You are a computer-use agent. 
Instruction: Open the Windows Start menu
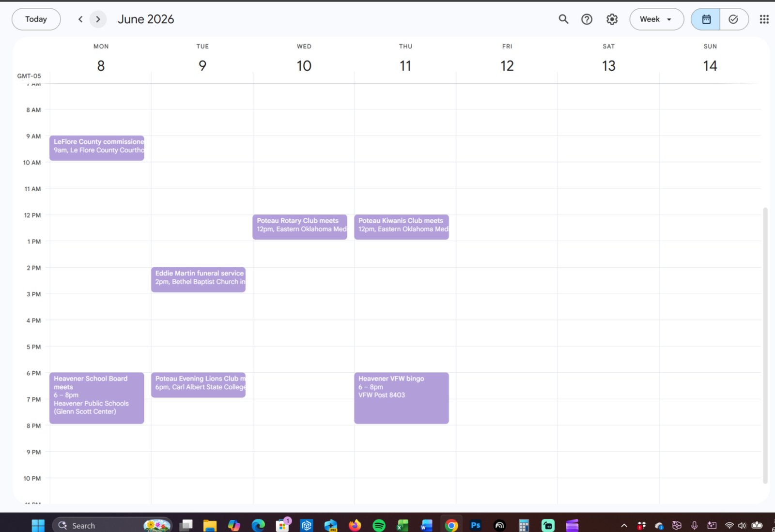[38, 525]
